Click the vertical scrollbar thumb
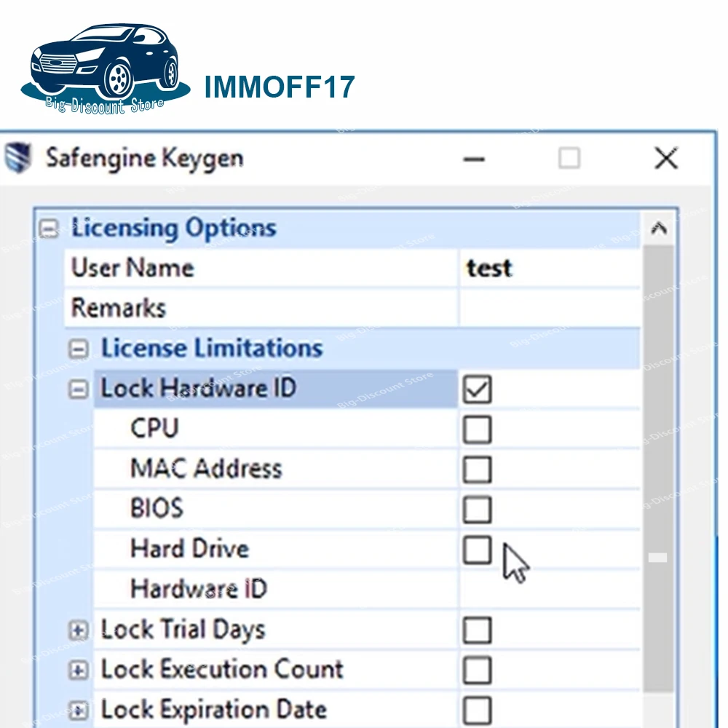 point(659,469)
